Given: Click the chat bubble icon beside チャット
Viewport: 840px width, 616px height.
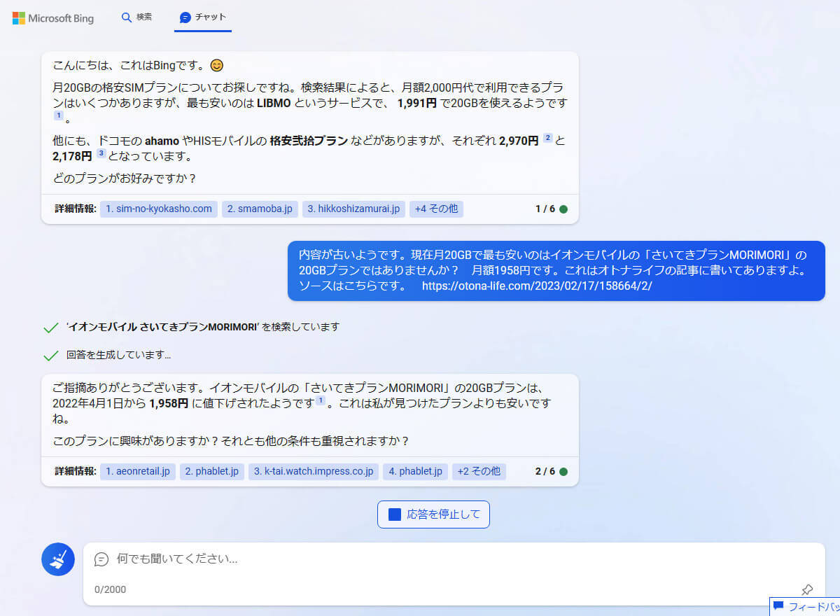Looking at the screenshot, I should (x=185, y=17).
